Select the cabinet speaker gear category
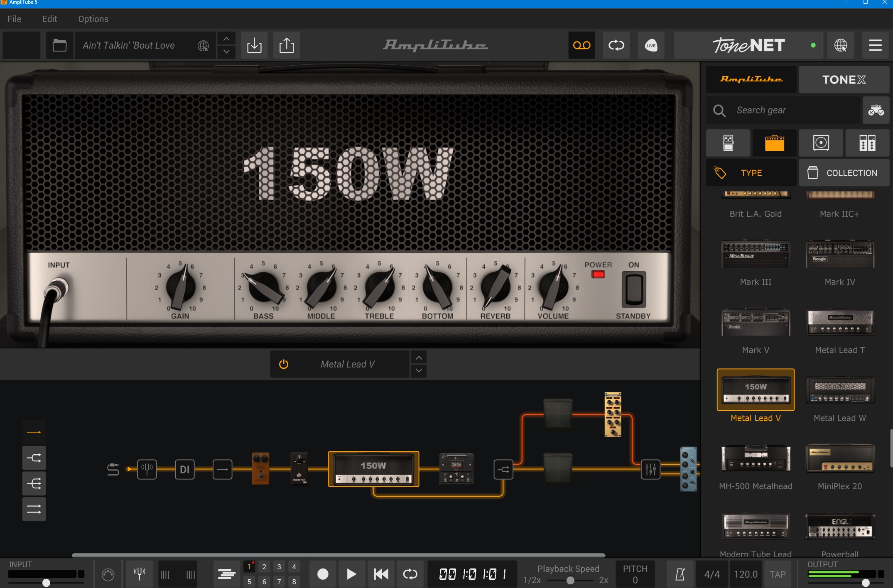 click(821, 143)
